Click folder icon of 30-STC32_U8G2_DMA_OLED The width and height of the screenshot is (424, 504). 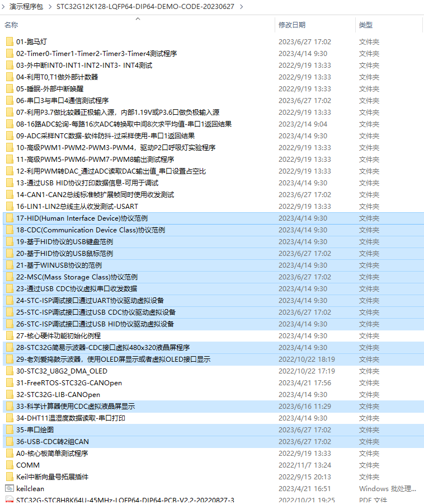10,371
